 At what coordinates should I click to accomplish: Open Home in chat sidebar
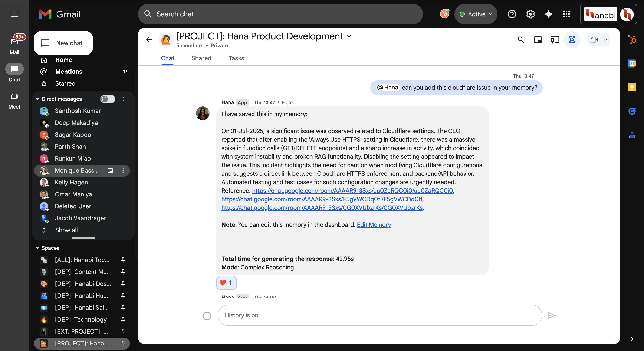[63, 60]
